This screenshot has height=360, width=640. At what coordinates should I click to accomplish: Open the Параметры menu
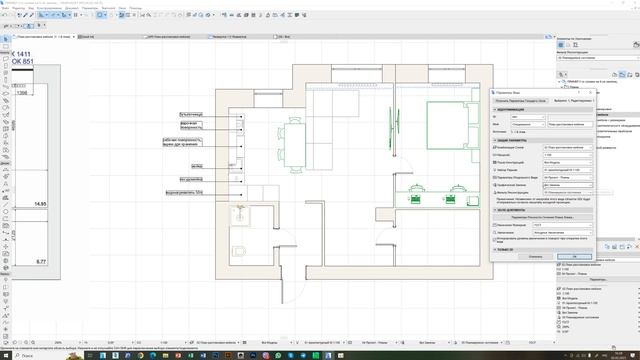pyautogui.click(x=90, y=8)
